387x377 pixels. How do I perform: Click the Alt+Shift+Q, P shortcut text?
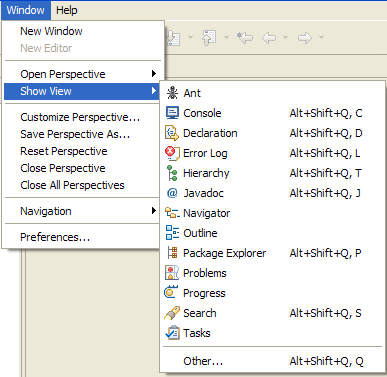pyautogui.click(x=325, y=253)
